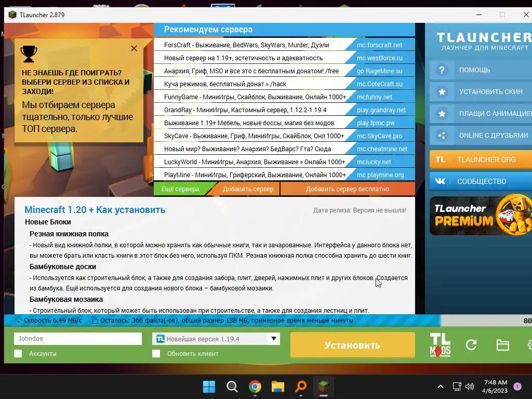This screenshot has height=399, width=532.
Task: Open the game folder icon
Action: [x=502, y=345]
